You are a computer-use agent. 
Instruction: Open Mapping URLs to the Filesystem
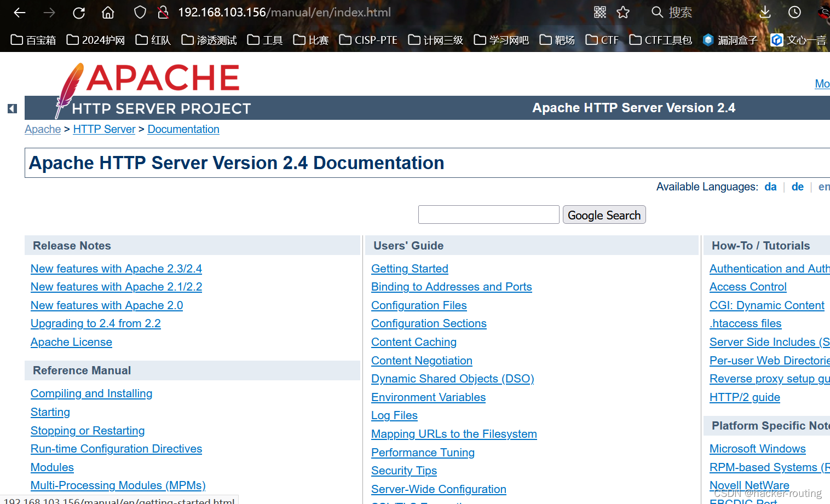click(x=454, y=434)
